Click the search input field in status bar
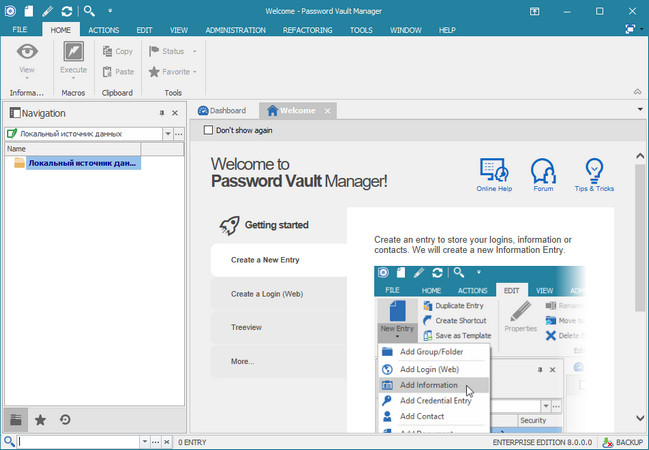Image resolution: width=649 pixels, height=450 pixels. click(x=78, y=441)
